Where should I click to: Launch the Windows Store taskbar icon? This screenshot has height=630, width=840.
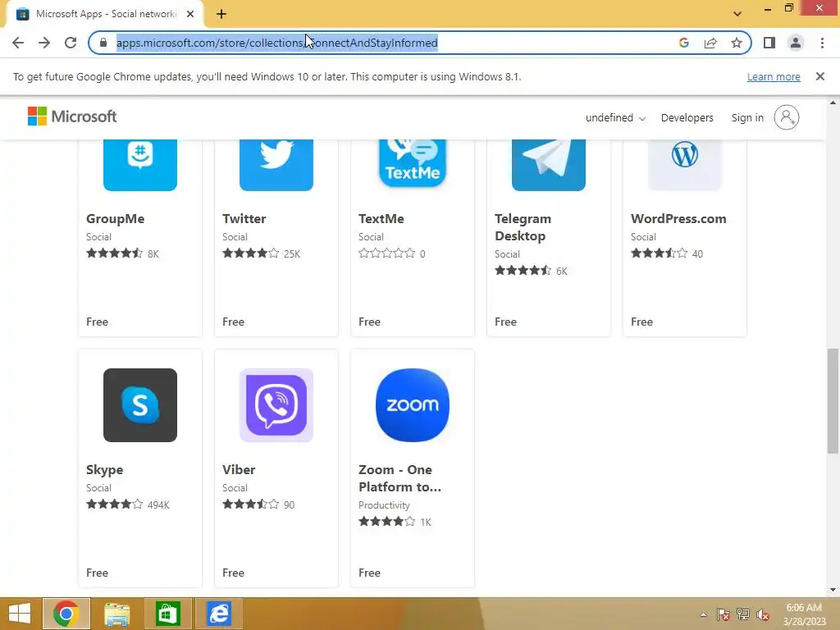click(x=167, y=614)
